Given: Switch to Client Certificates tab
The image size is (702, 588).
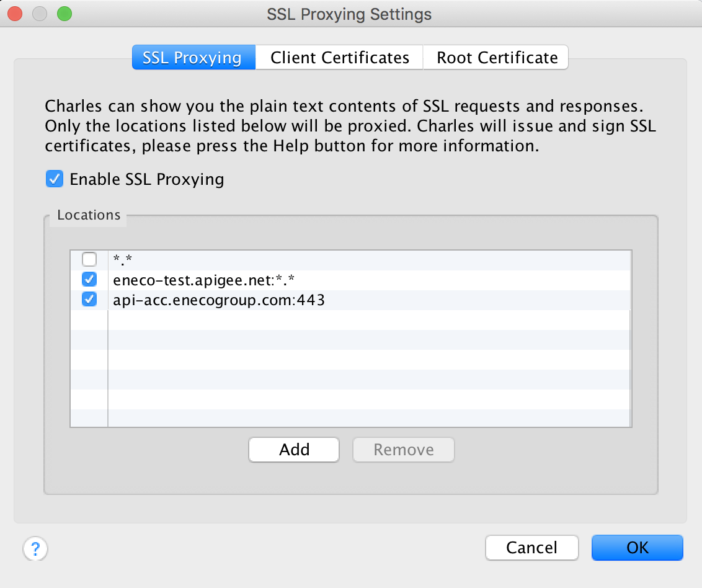Looking at the screenshot, I should 339,57.
